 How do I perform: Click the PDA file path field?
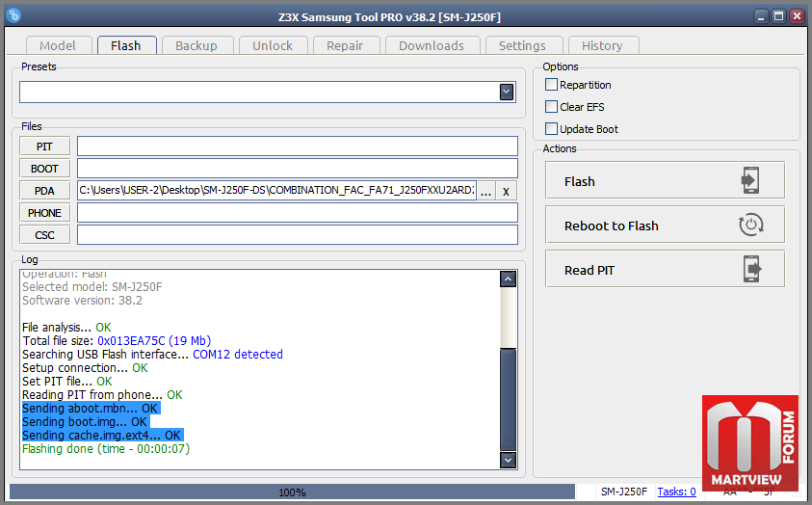click(276, 191)
